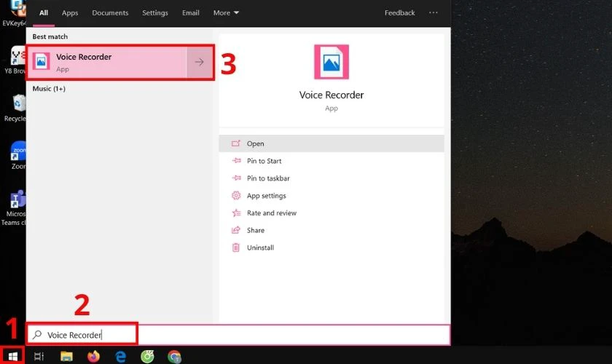612x364 pixels.
Task: Expand Voice Recorder result arrow
Action: (200, 62)
